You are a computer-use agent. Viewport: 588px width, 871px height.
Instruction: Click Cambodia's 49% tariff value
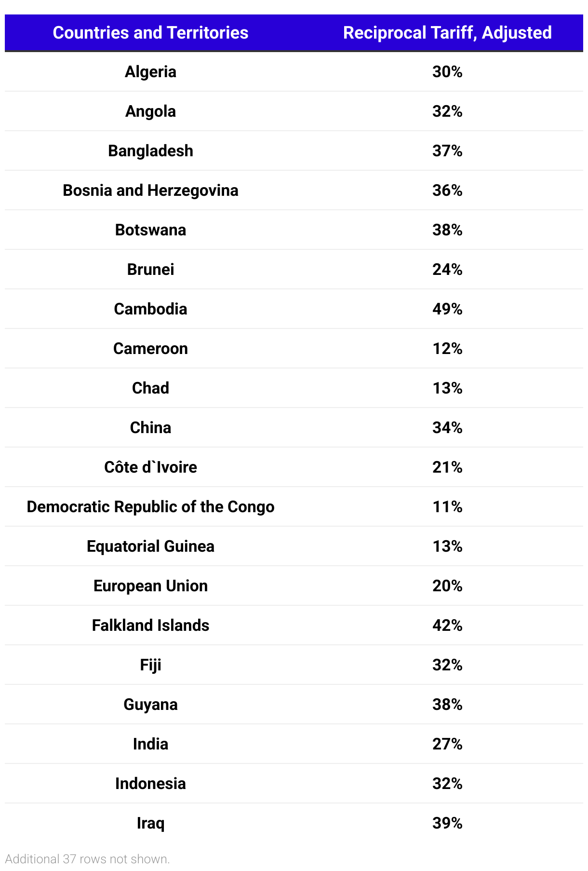447,309
